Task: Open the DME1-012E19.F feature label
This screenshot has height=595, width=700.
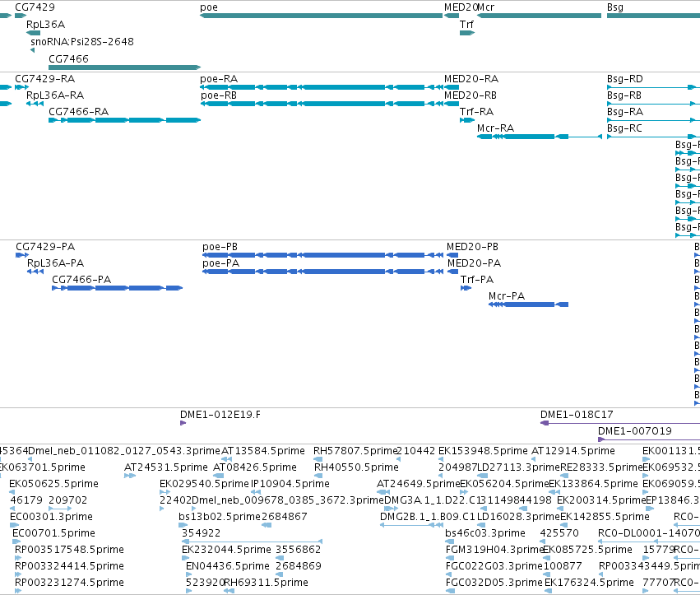Action: (220, 415)
